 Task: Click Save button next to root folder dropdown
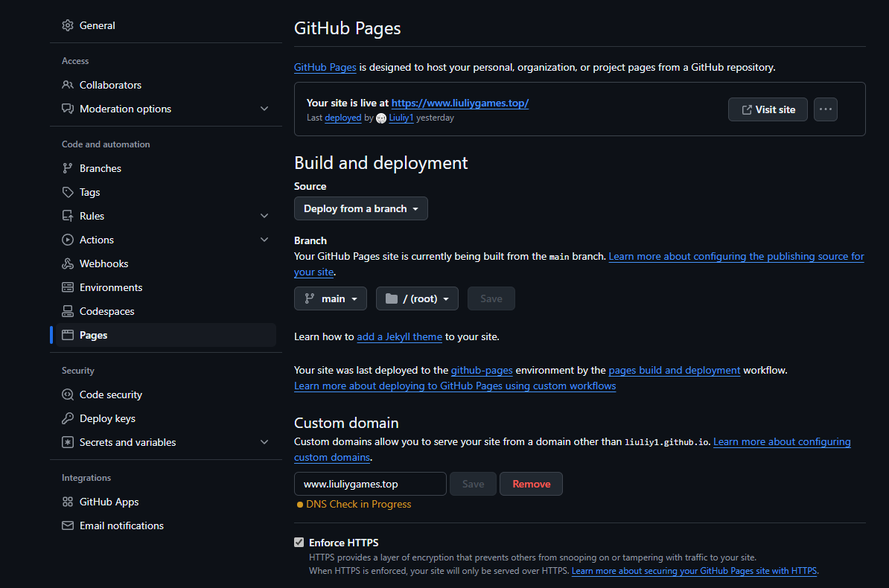tap(491, 298)
